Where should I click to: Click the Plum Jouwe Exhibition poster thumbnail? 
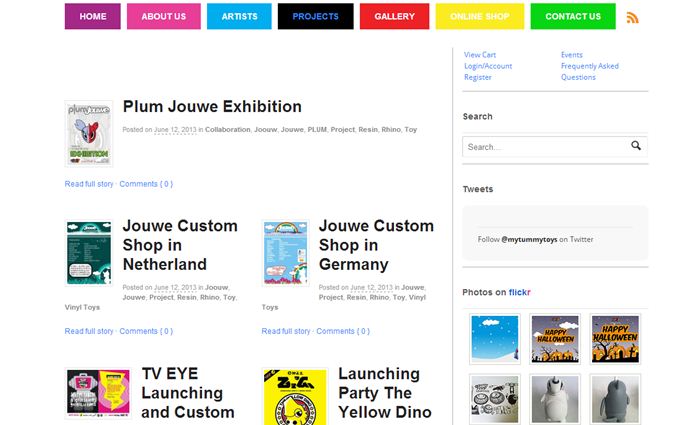click(x=89, y=134)
